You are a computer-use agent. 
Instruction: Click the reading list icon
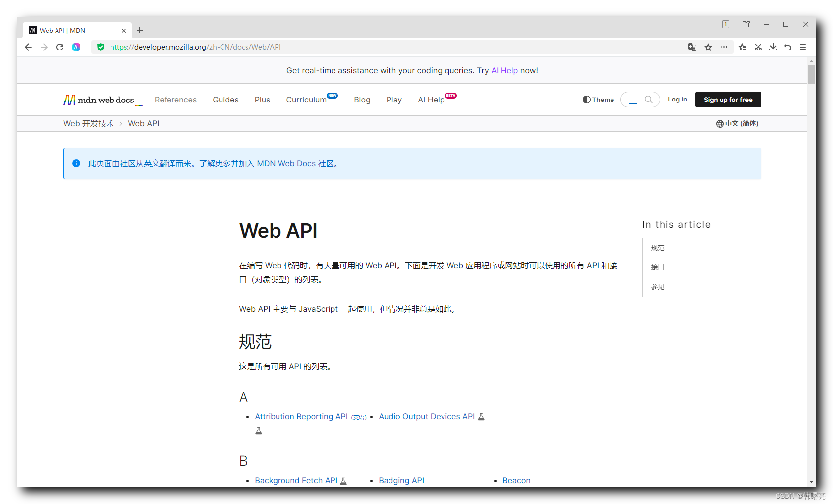pos(742,47)
